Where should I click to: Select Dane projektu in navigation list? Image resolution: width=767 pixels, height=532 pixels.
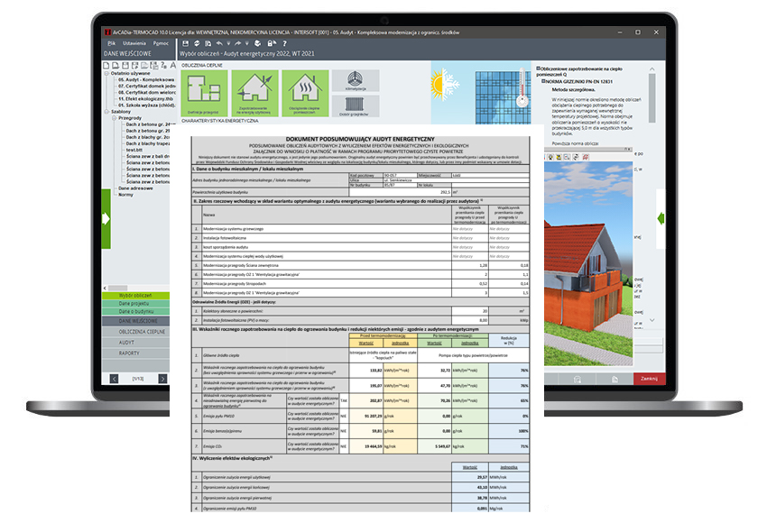(135, 303)
